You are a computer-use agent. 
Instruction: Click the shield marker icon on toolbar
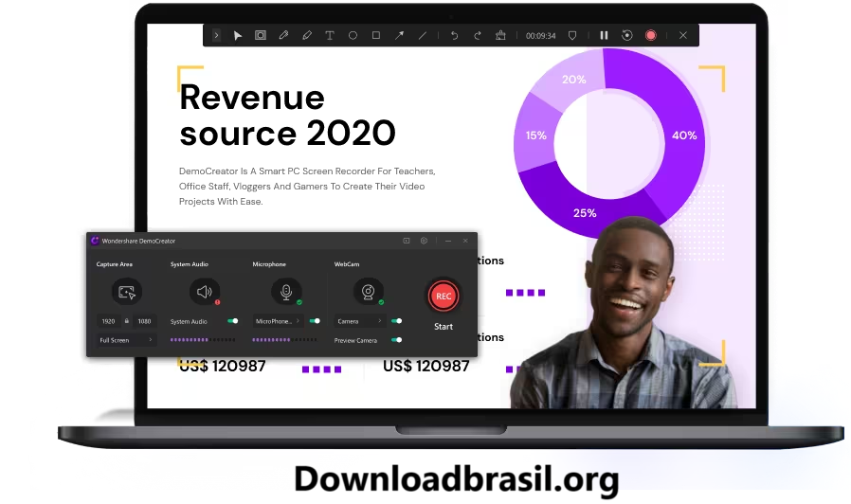pos(572,35)
